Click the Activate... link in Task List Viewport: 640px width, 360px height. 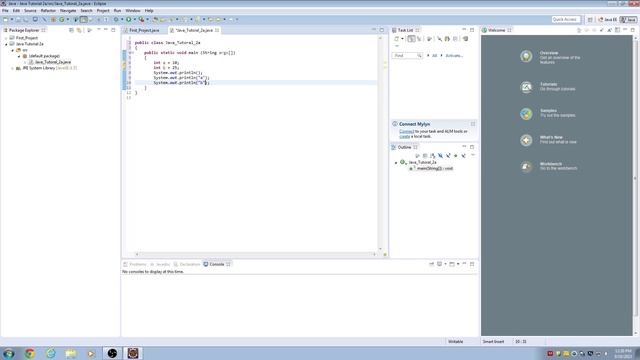[x=454, y=56]
